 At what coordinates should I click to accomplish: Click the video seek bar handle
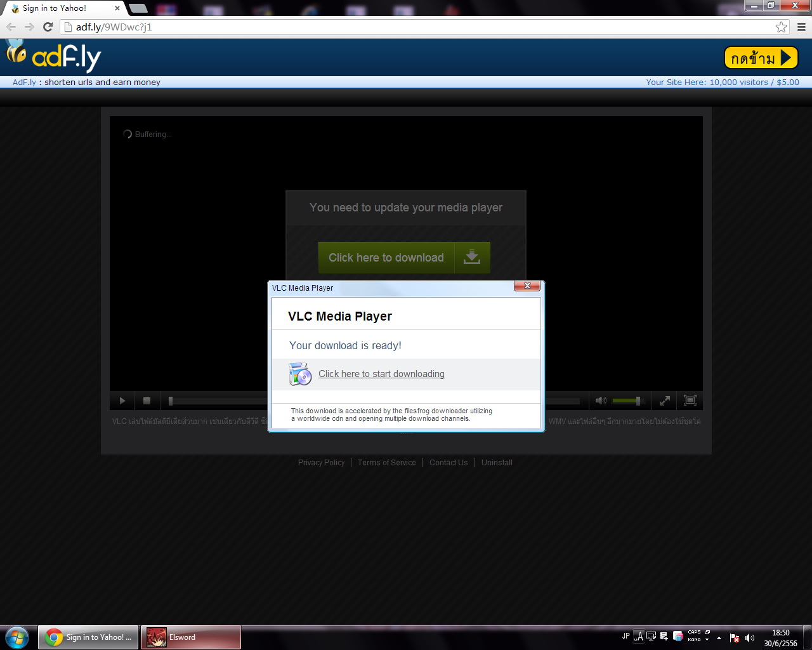170,401
